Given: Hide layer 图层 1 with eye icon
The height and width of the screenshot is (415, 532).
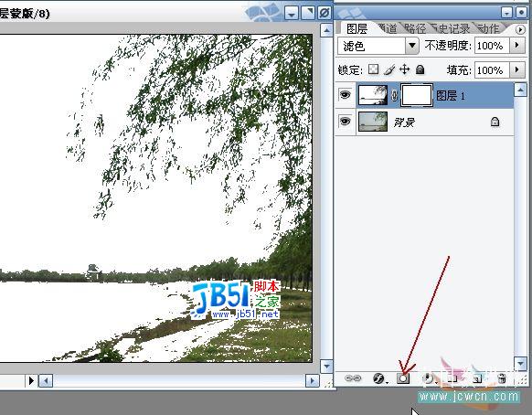Looking at the screenshot, I should (345, 95).
